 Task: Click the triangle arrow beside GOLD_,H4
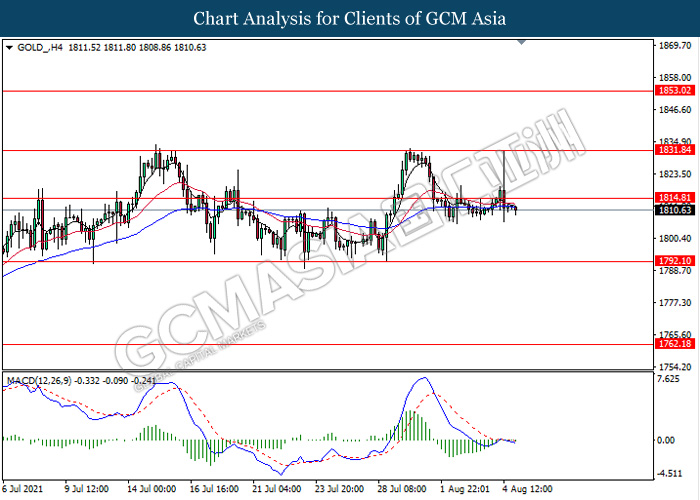[9, 46]
